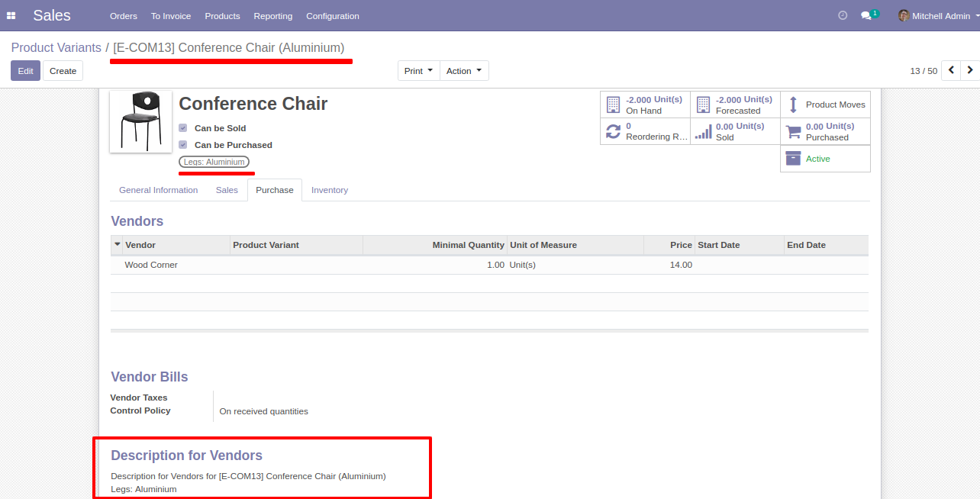Click the Vendor Bills section heading
Viewport: 980px width, 499px height.
(x=150, y=377)
